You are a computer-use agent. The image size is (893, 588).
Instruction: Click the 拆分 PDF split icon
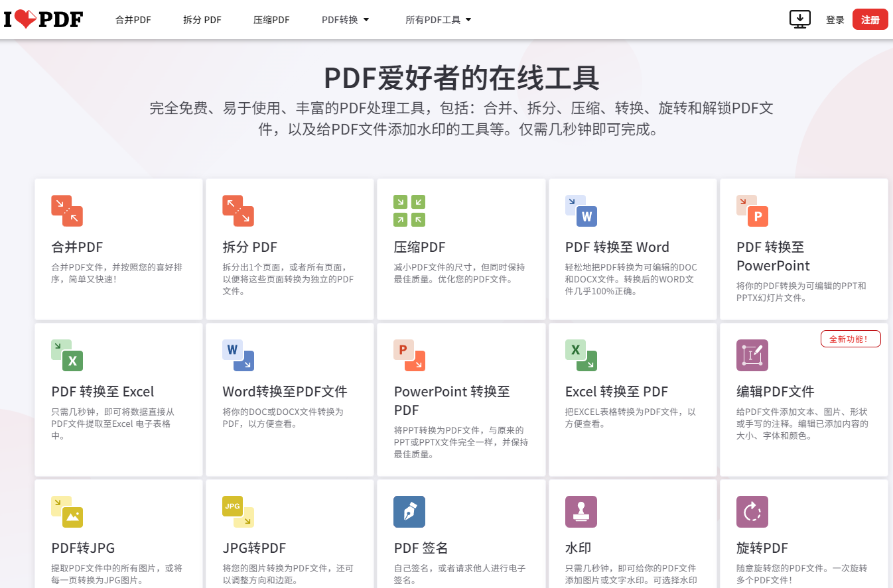click(x=238, y=211)
